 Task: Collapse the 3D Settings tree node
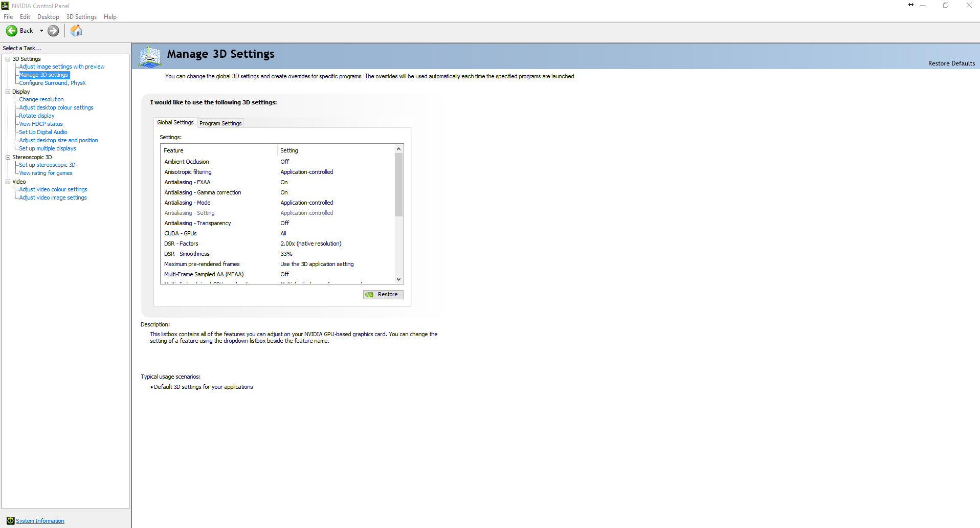coord(8,59)
